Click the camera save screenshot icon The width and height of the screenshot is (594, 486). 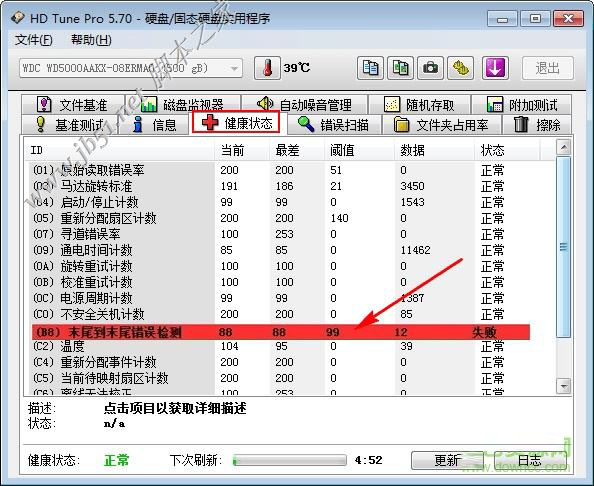click(x=430, y=68)
